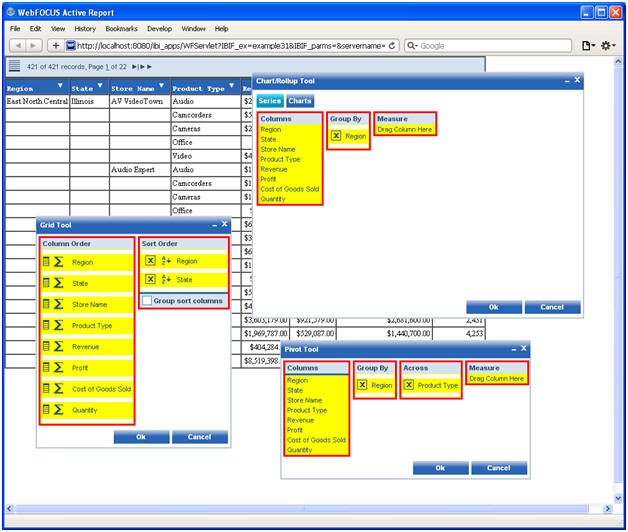Click column visibility icon beside Region in Grid Tool
The width and height of the screenshot is (628, 532).
tap(46, 262)
